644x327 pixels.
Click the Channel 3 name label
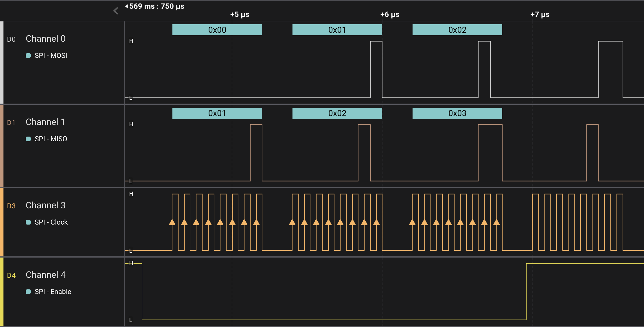coord(46,205)
